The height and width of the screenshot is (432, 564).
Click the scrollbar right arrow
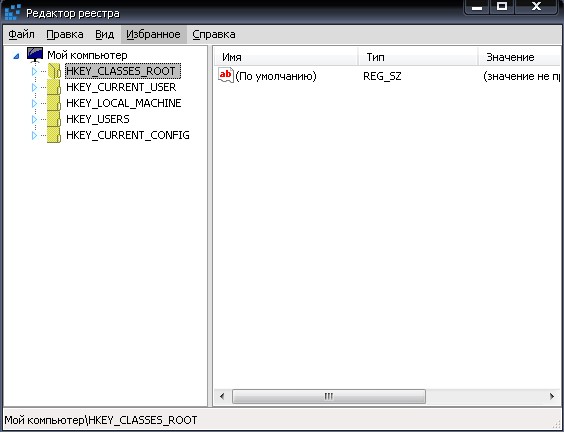(x=552, y=397)
